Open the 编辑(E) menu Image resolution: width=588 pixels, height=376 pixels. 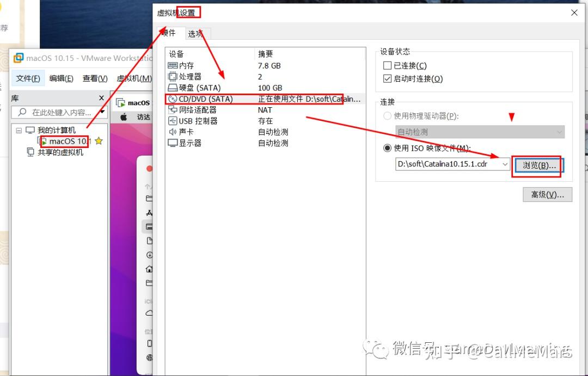tap(61, 78)
